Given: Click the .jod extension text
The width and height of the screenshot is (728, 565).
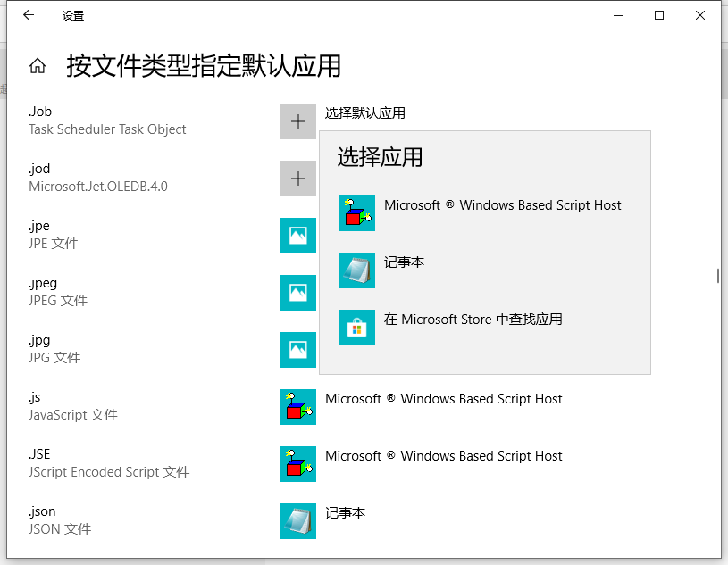Looking at the screenshot, I should [x=39, y=169].
